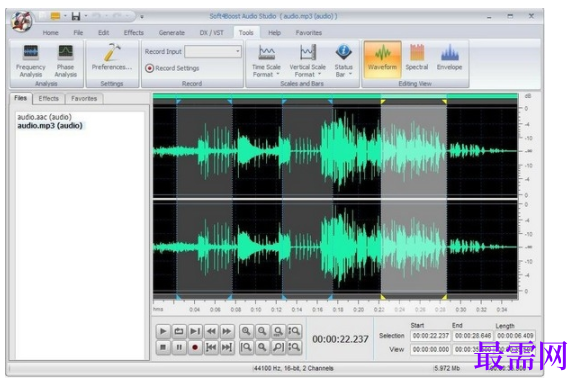The width and height of the screenshot is (586, 387).
Task: Select the Waveform editing view
Action: pos(382,59)
